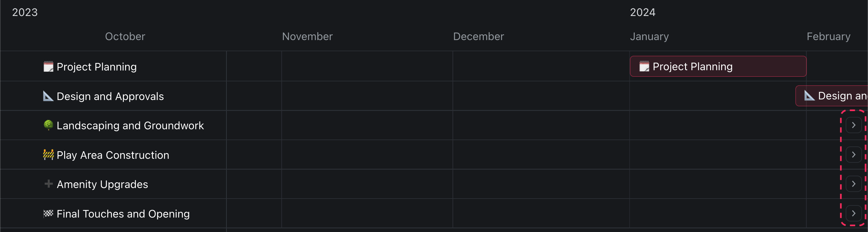Click the 2024 year label

643,12
